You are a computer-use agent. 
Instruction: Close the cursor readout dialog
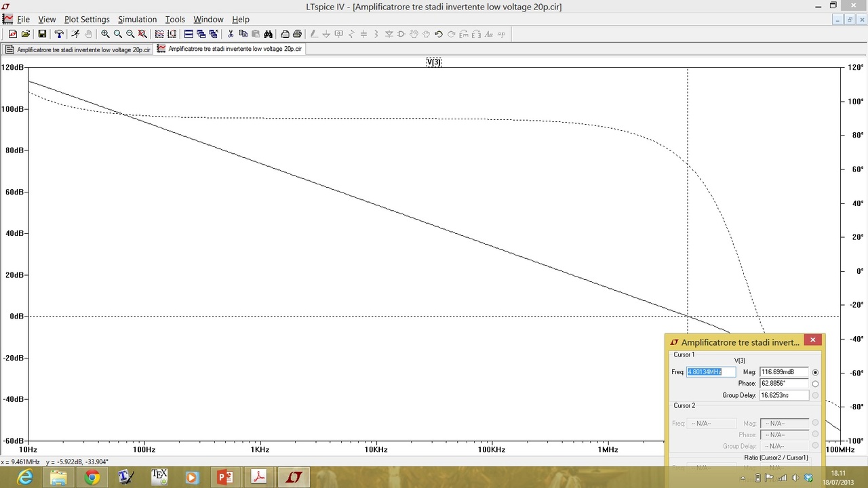coord(812,340)
